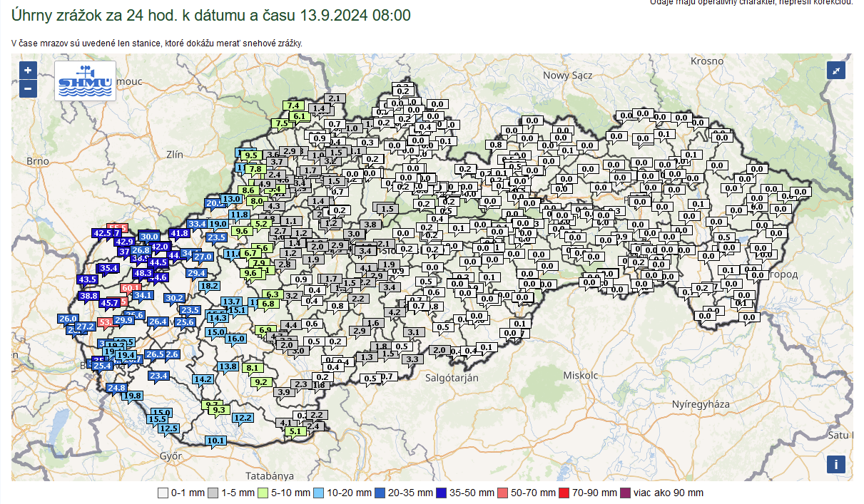Viewport: 864px width, 504px height.
Task: Click the 29.4 station marker
Action: (197, 273)
